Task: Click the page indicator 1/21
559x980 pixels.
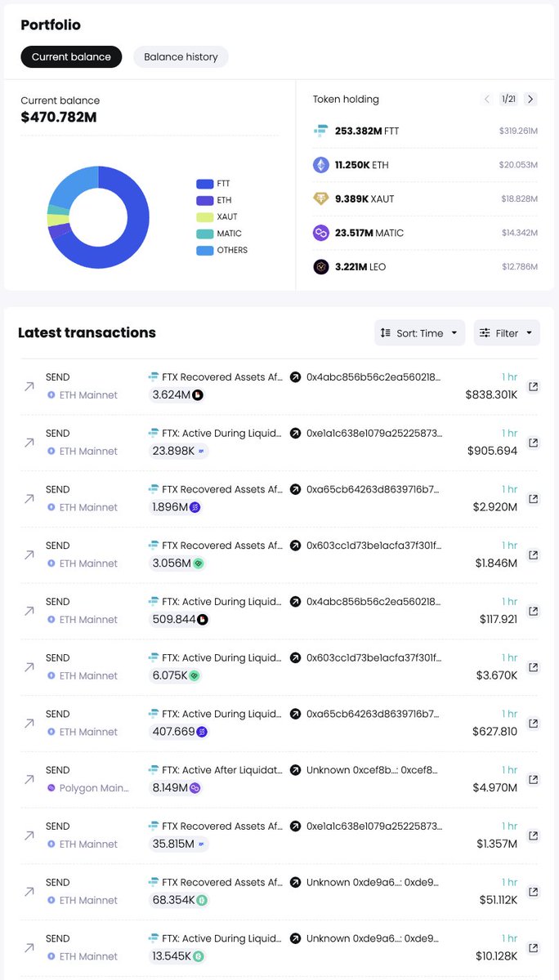Action: tap(509, 99)
